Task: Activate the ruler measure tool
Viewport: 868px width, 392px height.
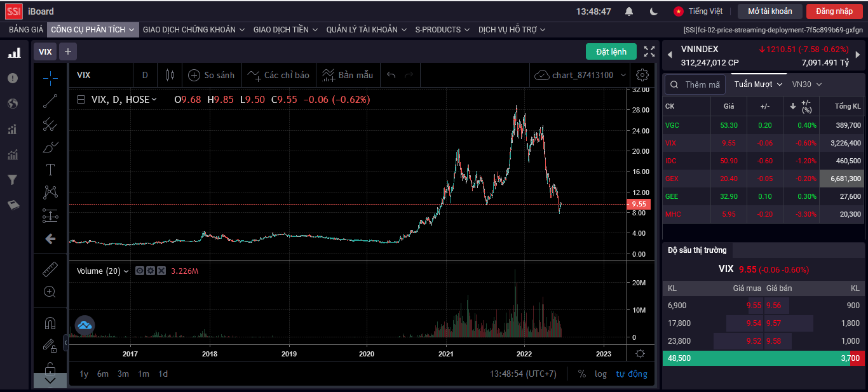Action: pos(50,269)
